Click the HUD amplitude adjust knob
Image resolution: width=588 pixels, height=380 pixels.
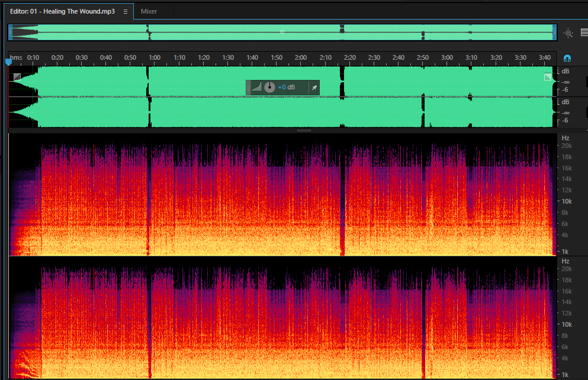[x=269, y=88]
